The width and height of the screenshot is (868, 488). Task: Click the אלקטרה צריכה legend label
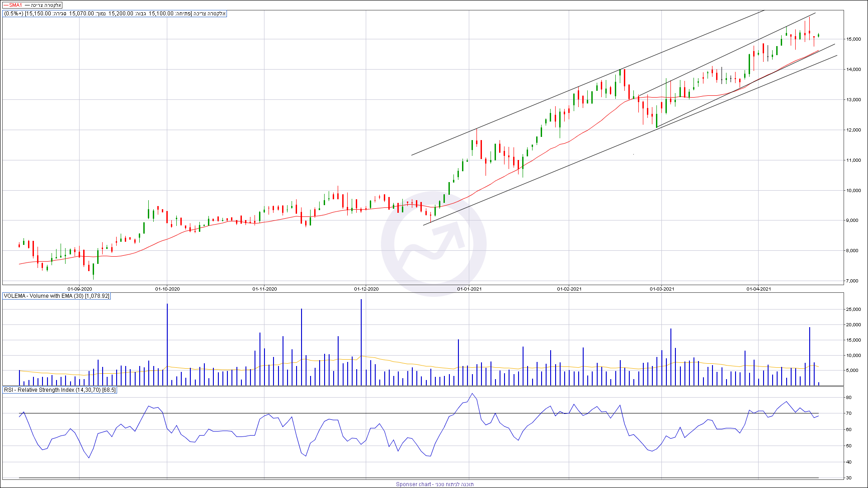[45, 5]
